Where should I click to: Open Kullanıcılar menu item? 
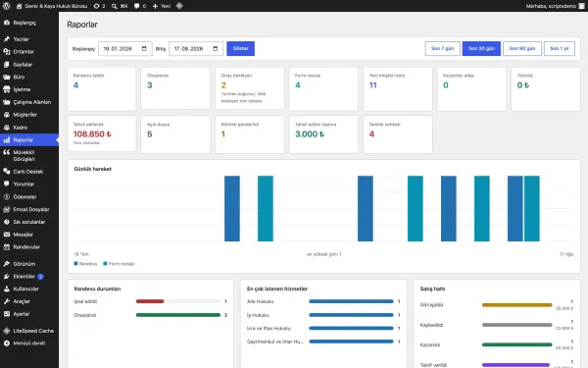coord(29,289)
